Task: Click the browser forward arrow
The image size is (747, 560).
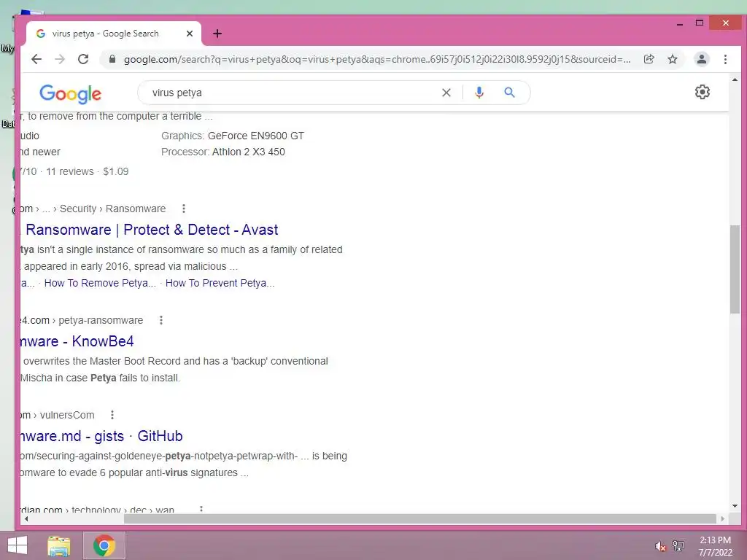Action: [x=60, y=59]
